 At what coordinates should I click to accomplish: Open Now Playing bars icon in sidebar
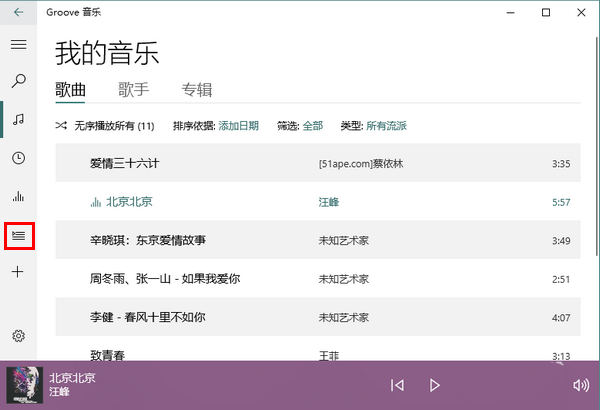[x=18, y=196]
